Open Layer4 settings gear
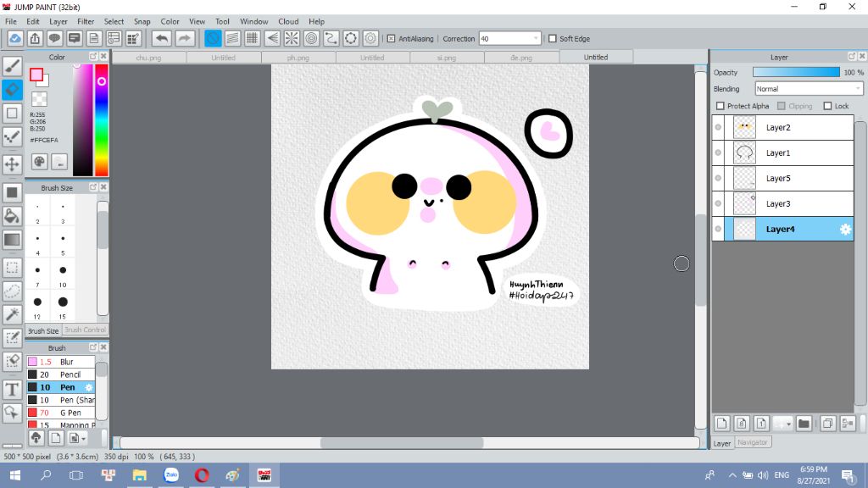Viewport: 868px width, 488px height. tap(845, 229)
